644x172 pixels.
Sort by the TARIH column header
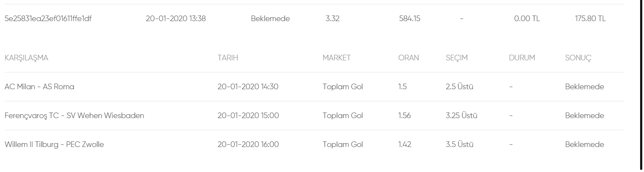(x=228, y=58)
